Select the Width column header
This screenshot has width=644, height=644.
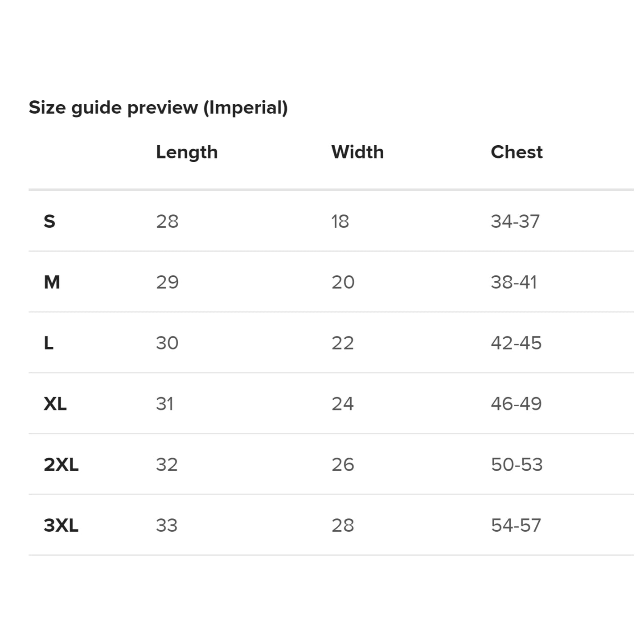pos(357,152)
